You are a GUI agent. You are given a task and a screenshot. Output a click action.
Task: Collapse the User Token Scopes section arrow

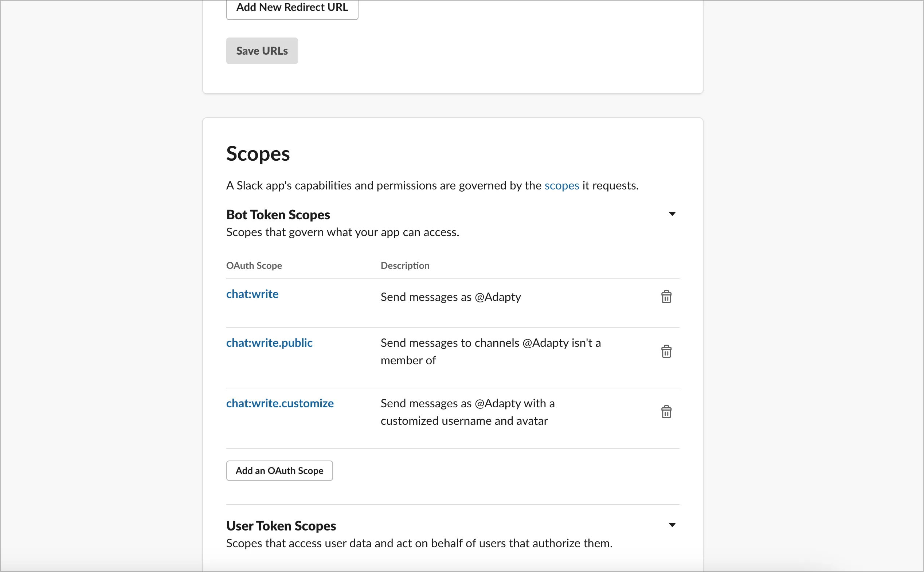672,525
